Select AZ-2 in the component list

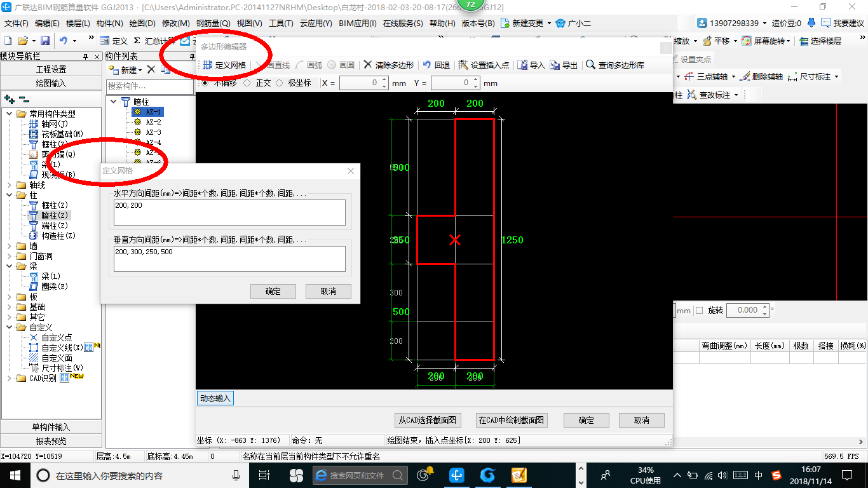(153, 122)
